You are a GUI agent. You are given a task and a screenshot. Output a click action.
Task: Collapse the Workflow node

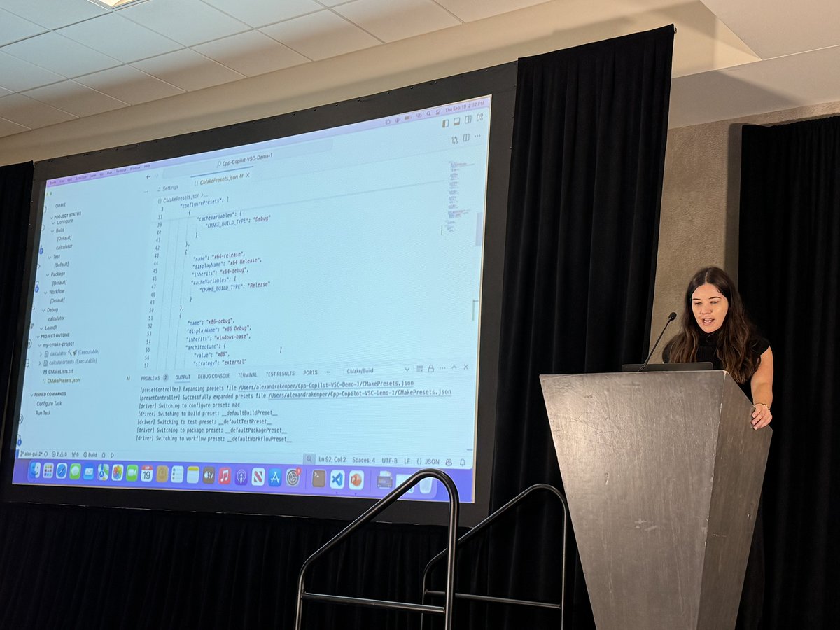(x=54, y=292)
